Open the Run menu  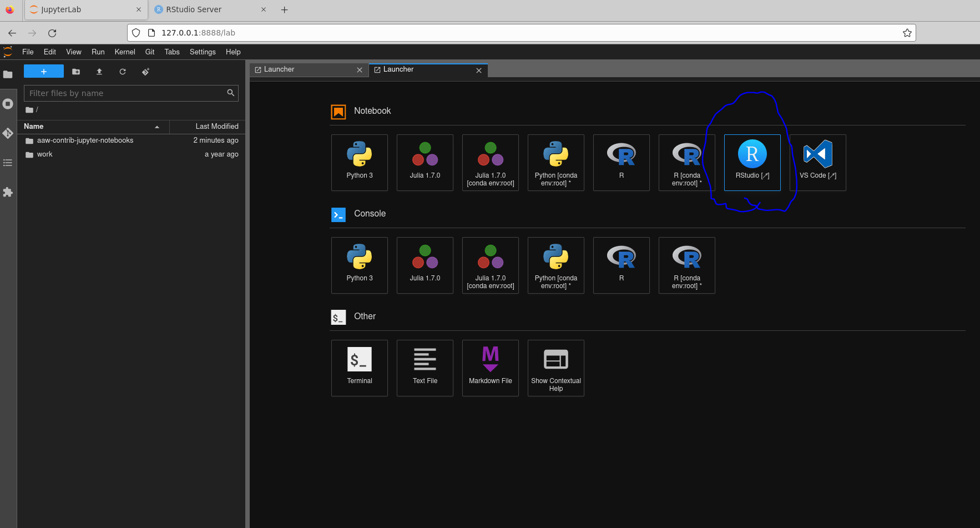click(x=98, y=52)
